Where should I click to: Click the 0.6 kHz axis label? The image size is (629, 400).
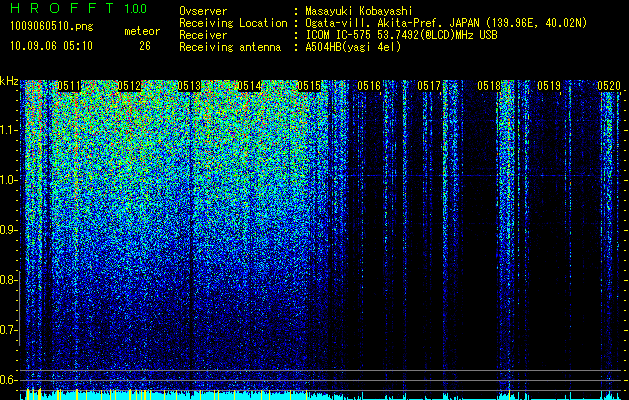click(9, 380)
